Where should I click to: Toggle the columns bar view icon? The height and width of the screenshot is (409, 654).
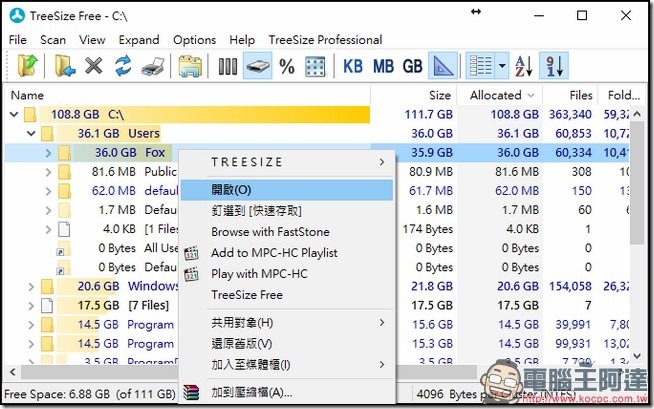pyautogui.click(x=228, y=66)
